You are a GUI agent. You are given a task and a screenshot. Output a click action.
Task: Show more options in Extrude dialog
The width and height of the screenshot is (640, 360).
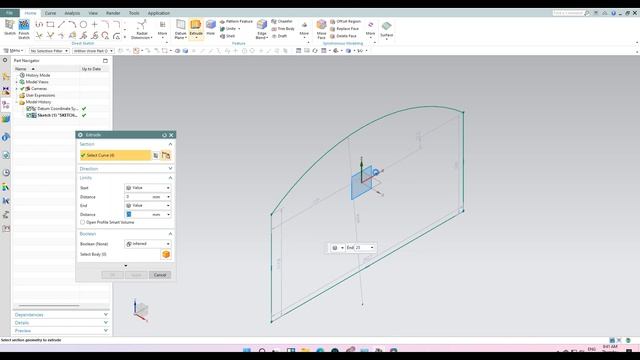pyautogui.click(x=125, y=266)
